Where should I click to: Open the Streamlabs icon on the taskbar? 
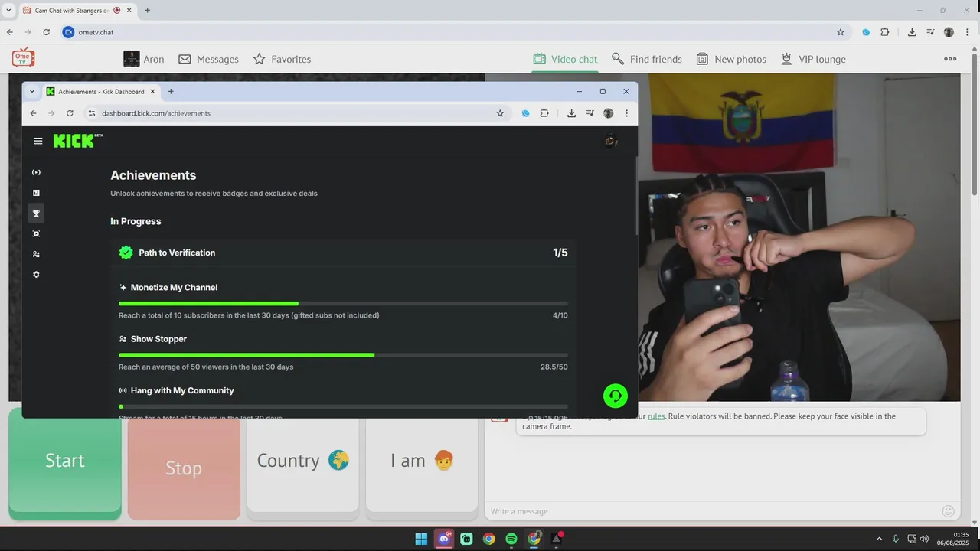pyautogui.click(x=466, y=539)
